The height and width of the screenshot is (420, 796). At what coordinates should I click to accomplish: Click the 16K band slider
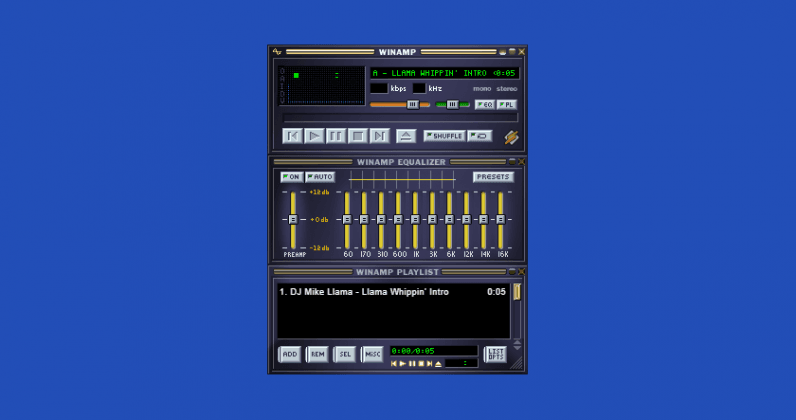click(501, 220)
